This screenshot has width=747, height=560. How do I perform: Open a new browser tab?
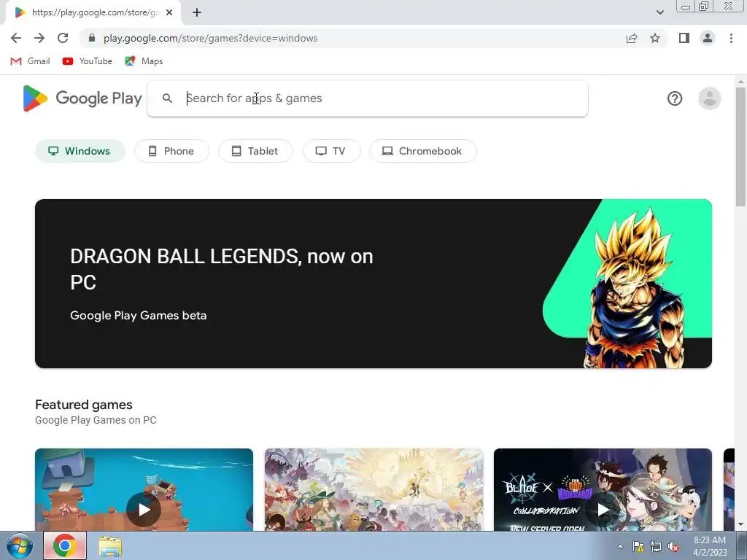click(x=197, y=12)
